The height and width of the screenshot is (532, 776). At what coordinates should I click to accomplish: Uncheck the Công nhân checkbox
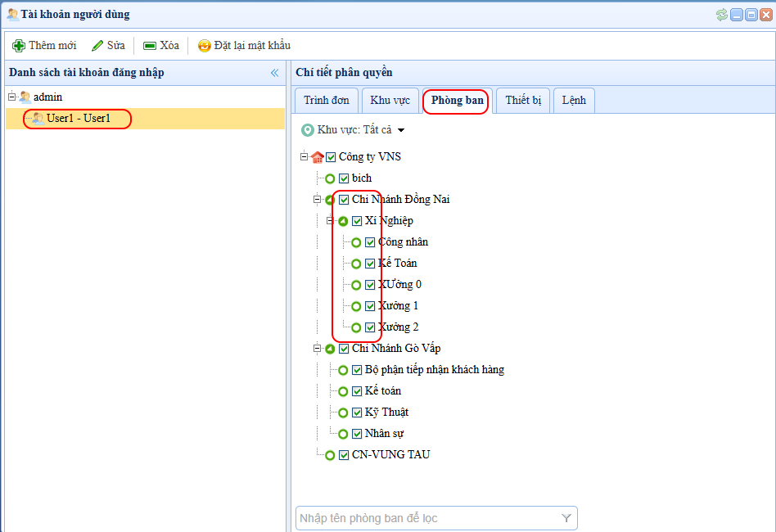(370, 242)
